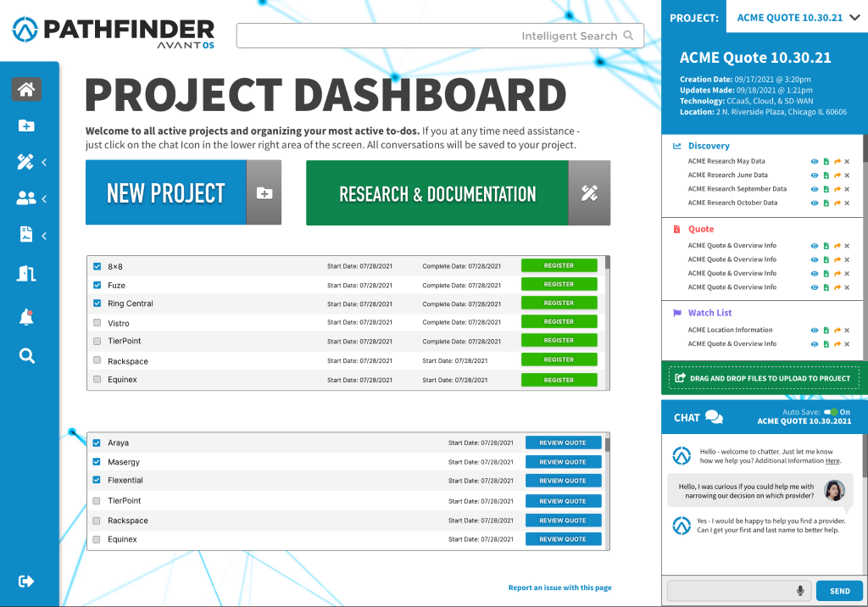868x607 pixels.
Task: Open the Quote section heading
Action: (701, 229)
